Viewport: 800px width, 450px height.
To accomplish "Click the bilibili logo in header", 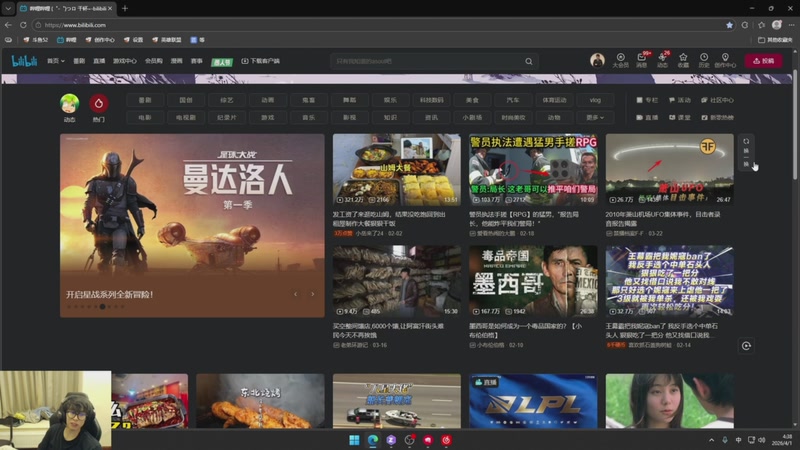I will click(24, 61).
